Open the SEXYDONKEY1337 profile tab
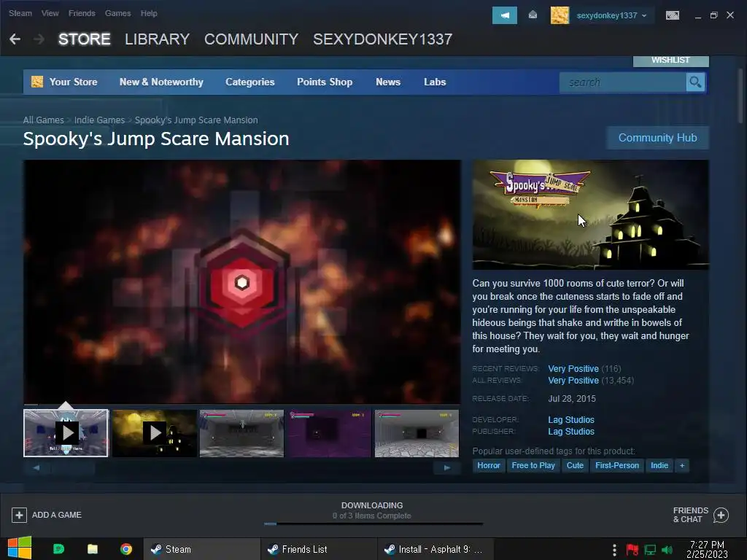Viewport: 747px width, 560px height. 382,39
